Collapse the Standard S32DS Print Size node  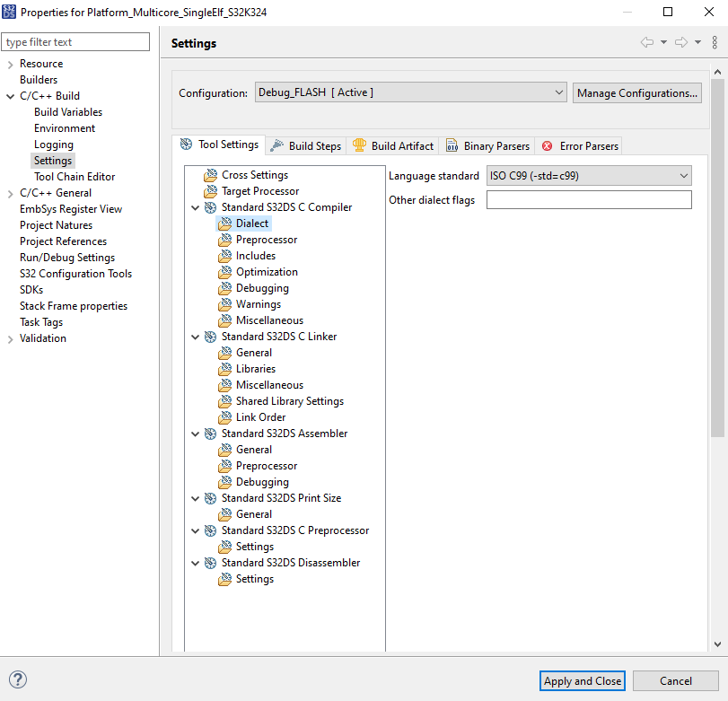(x=196, y=498)
